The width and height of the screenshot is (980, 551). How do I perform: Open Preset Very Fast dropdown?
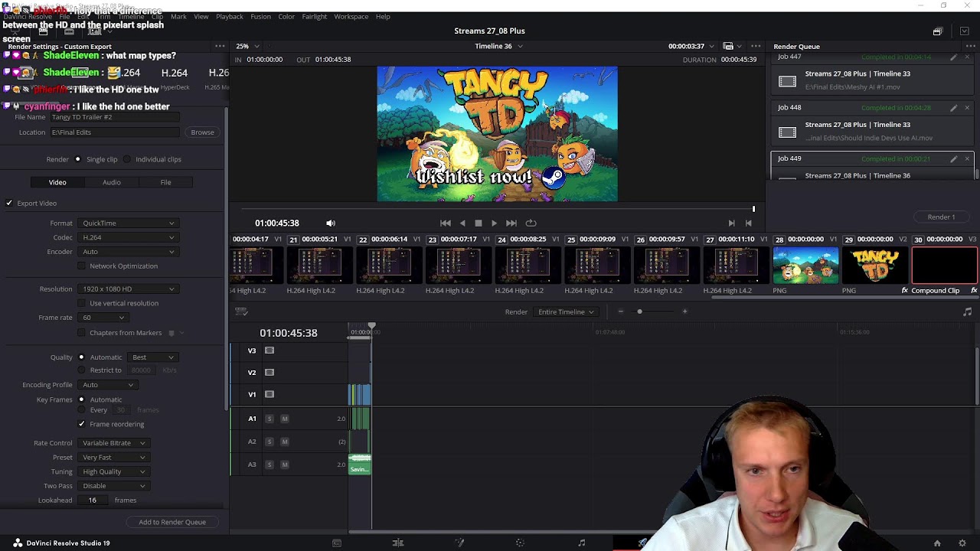pyautogui.click(x=113, y=458)
